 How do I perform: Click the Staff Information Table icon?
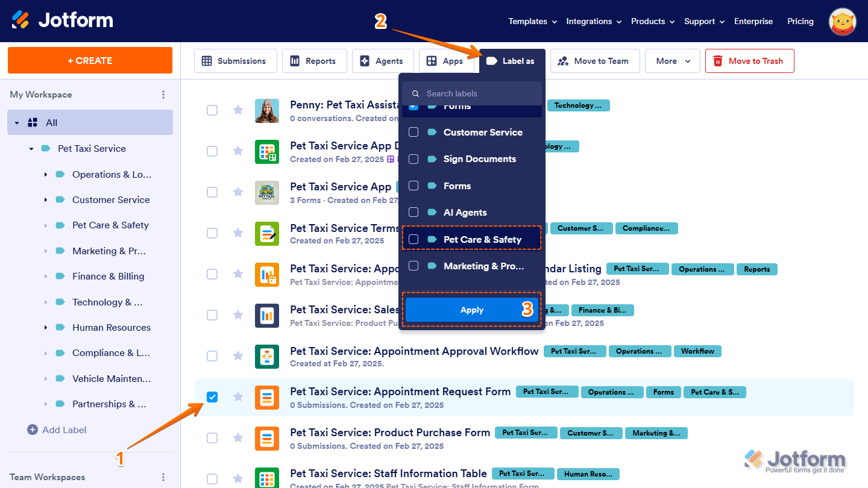click(x=267, y=478)
